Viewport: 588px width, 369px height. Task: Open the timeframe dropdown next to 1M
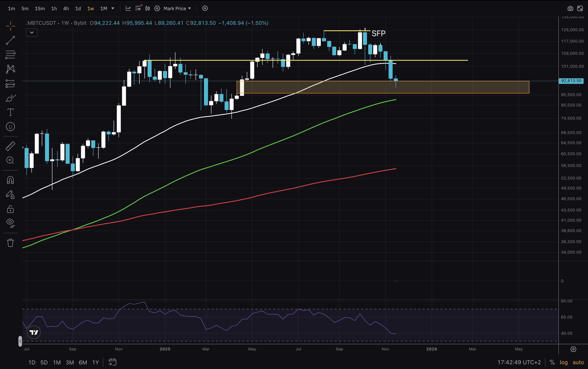coord(113,8)
